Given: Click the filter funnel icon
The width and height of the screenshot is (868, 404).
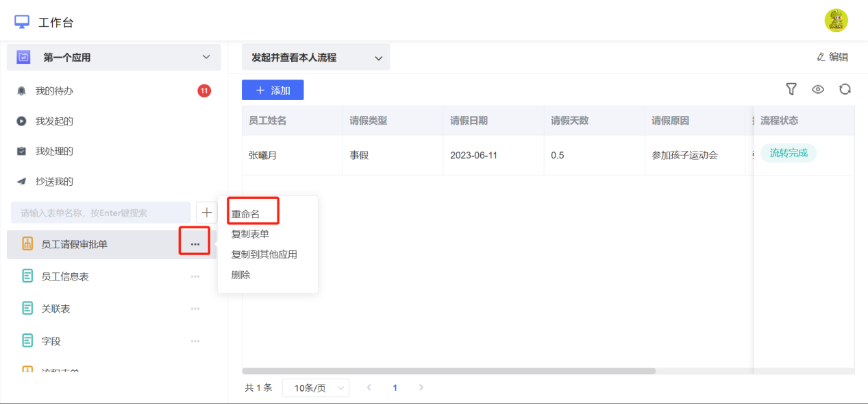Looking at the screenshot, I should [x=791, y=89].
